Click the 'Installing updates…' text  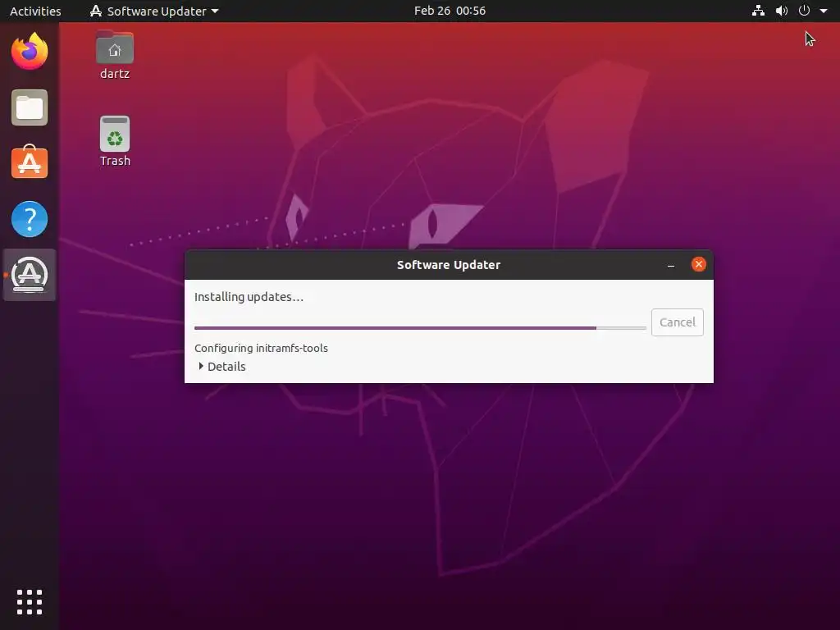click(x=249, y=297)
